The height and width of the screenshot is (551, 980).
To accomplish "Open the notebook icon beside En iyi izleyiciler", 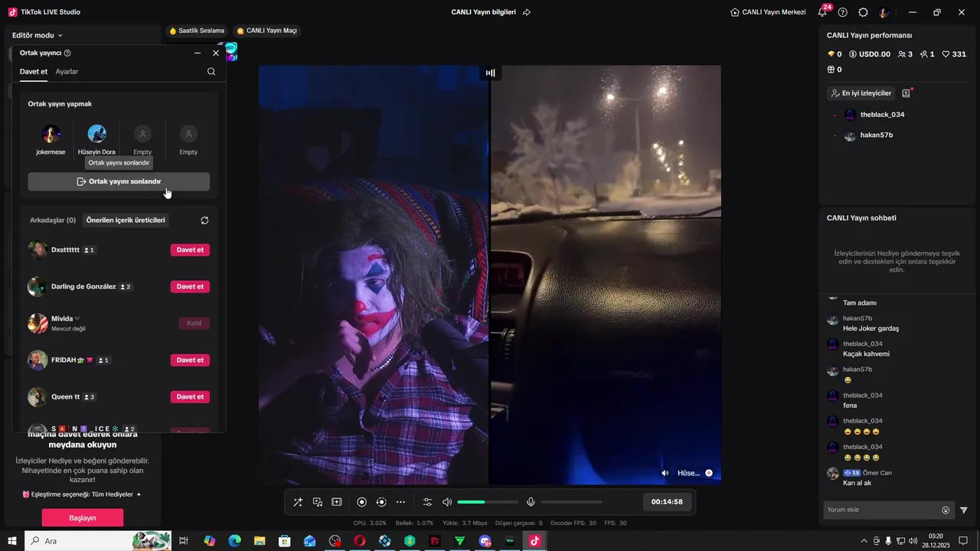I will [x=906, y=93].
